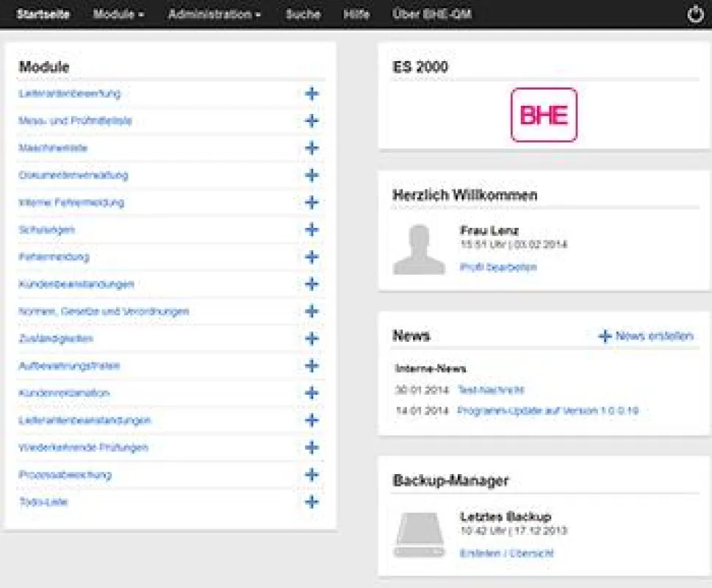The image size is (712, 588).
Task: Open the Fehlermeldung module link
Action: point(54,257)
